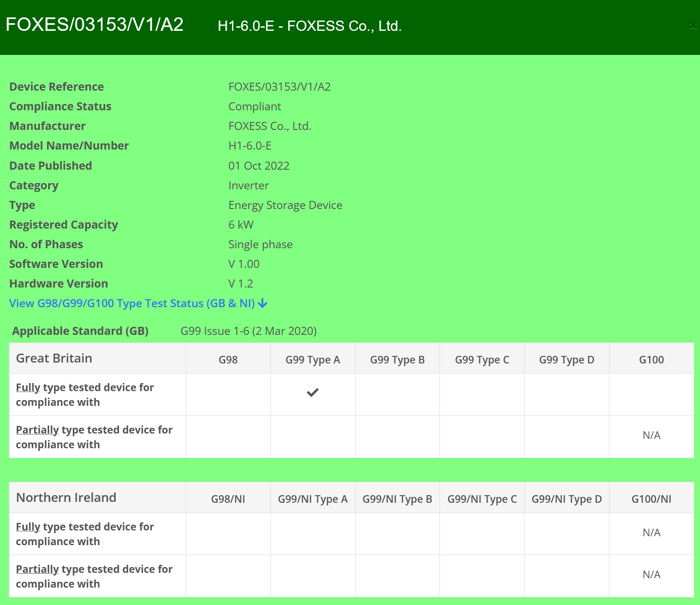
Task: Select the G100/NI column header
Action: pyautogui.click(x=651, y=499)
